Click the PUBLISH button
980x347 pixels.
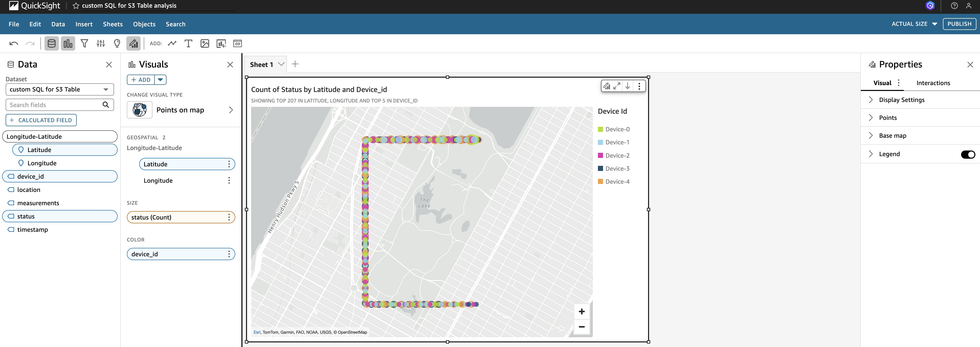click(x=959, y=24)
